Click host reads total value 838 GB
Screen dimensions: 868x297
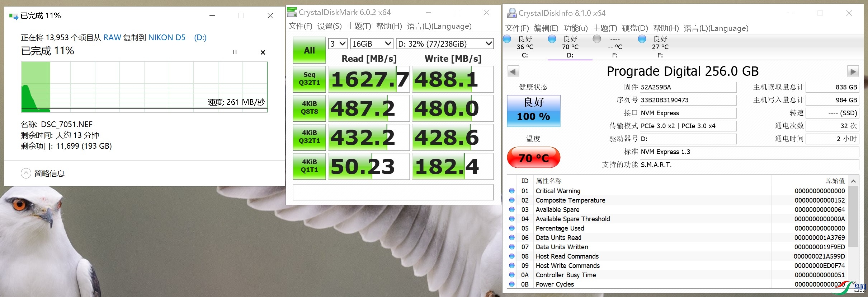click(x=832, y=87)
